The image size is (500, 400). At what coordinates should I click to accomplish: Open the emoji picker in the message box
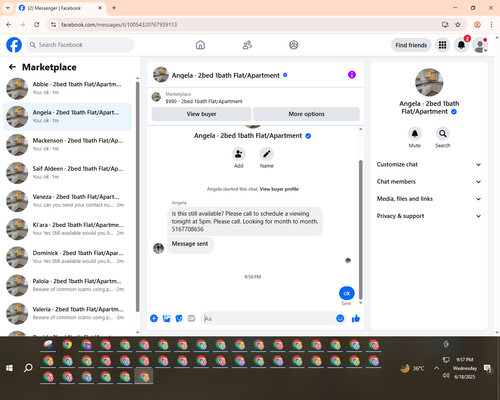(340, 318)
